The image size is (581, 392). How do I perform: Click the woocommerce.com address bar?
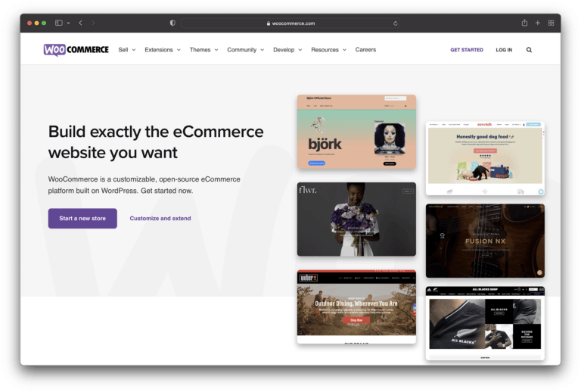pyautogui.click(x=290, y=23)
